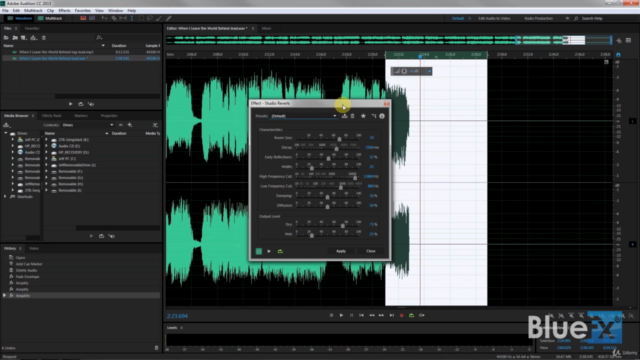Select the Marquee Selection tool
Image resolution: width=640 pixels, height=360 pixels.
[141, 18]
